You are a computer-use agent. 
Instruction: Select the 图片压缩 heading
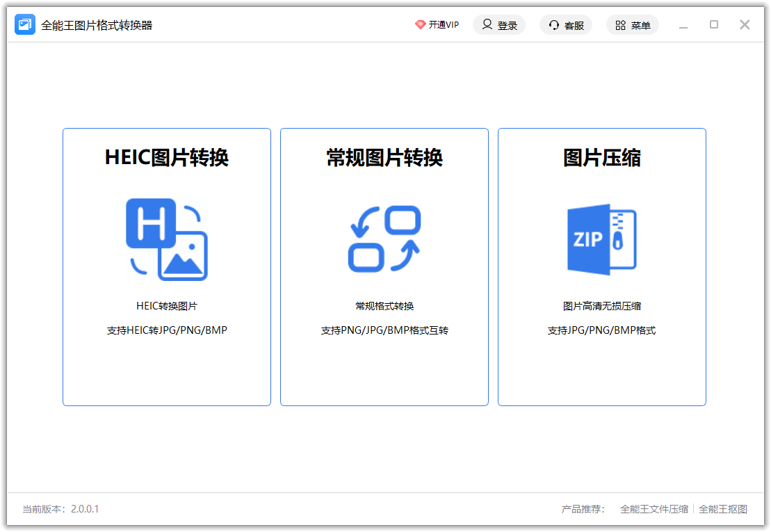pyautogui.click(x=602, y=158)
